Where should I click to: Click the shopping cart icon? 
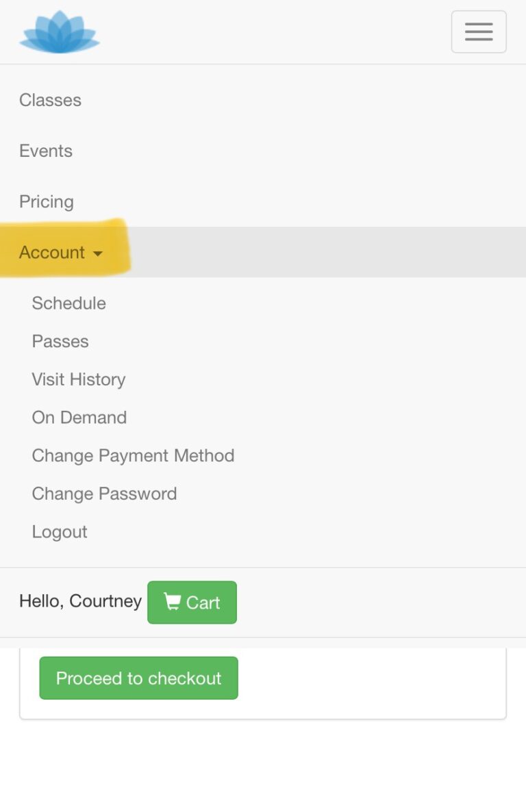tap(173, 602)
